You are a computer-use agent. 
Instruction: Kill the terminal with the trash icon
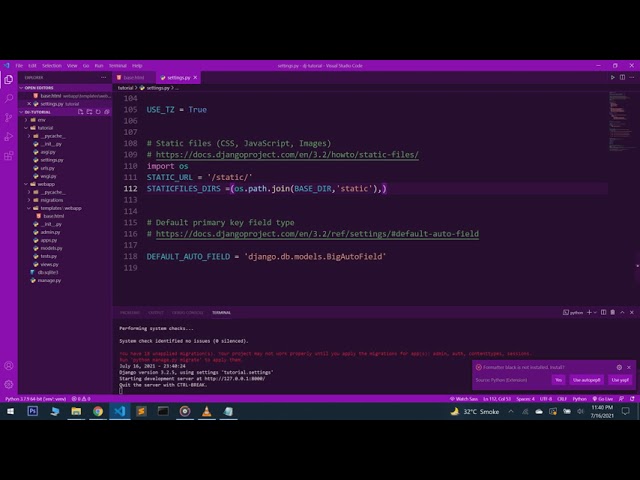point(613,312)
